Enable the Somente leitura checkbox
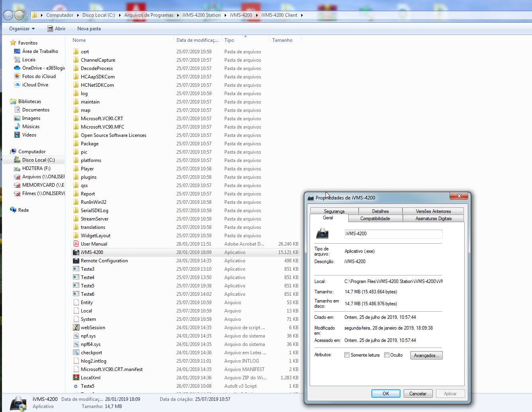 [x=347, y=355]
